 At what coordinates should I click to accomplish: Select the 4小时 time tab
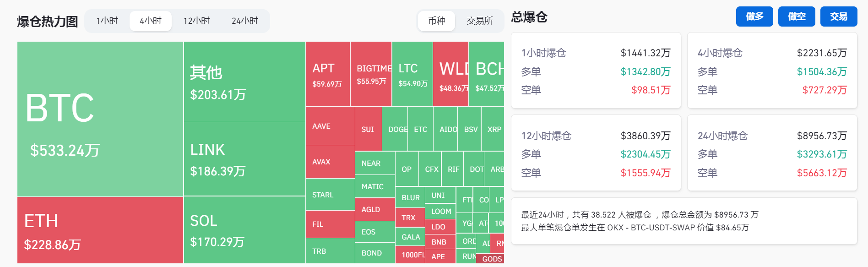click(150, 20)
